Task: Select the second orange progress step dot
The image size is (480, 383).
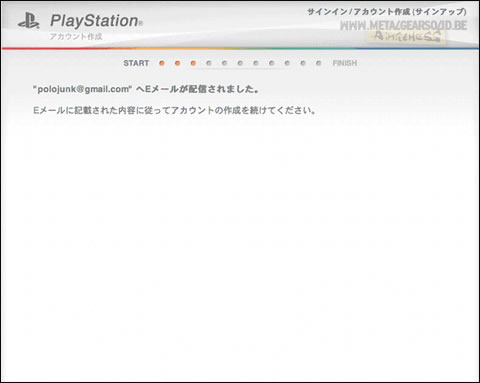Action: tap(177, 63)
